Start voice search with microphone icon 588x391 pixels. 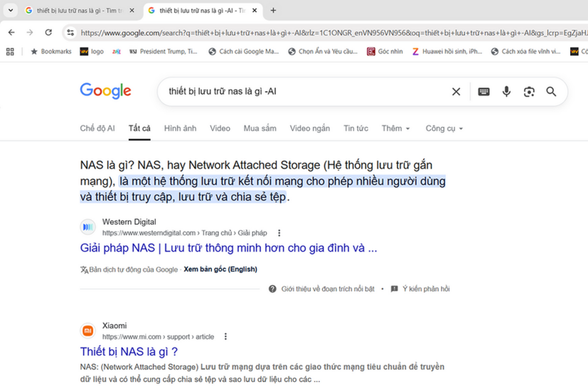506,92
